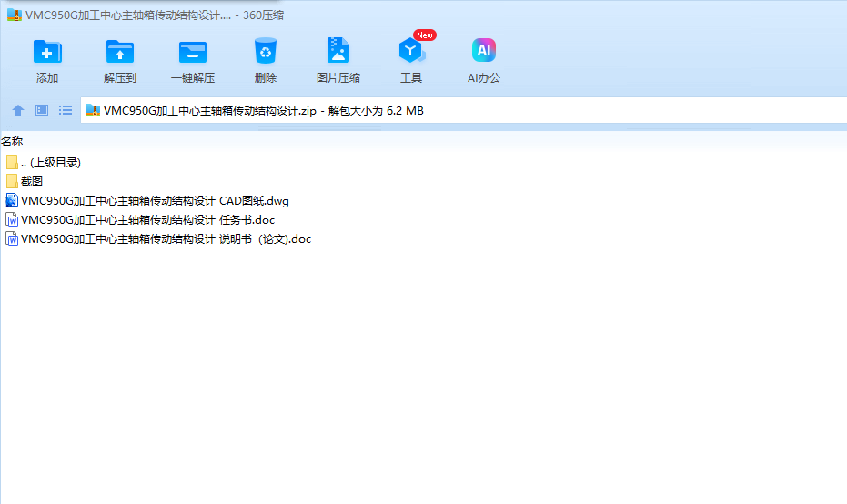Click the 360压缩 app icon in the title bar

[x=14, y=15]
